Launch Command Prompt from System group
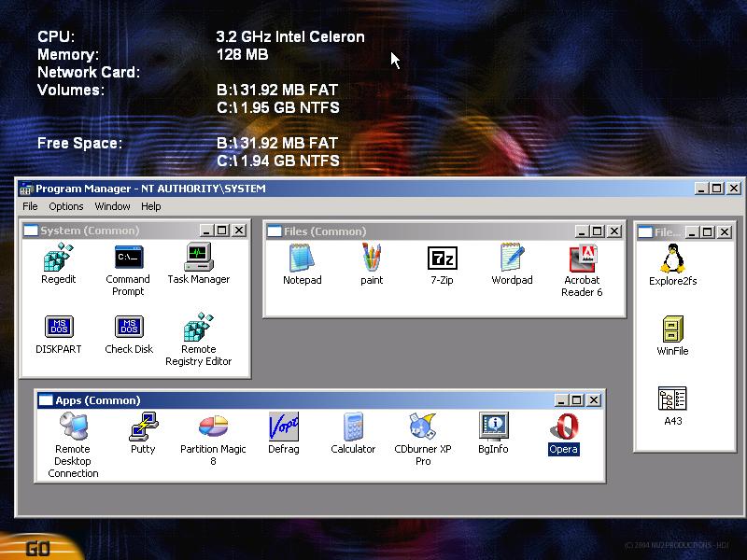747x560 pixels. pos(128,258)
